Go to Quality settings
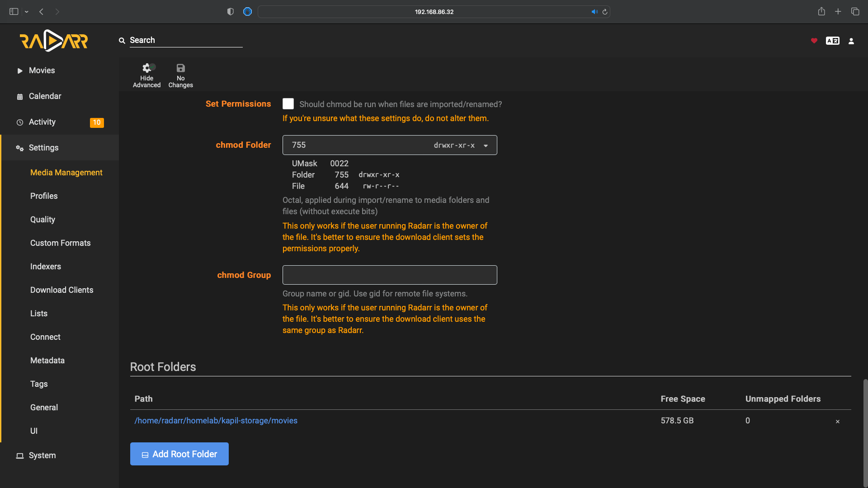The width and height of the screenshot is (868, 488). tap(42, 220)
